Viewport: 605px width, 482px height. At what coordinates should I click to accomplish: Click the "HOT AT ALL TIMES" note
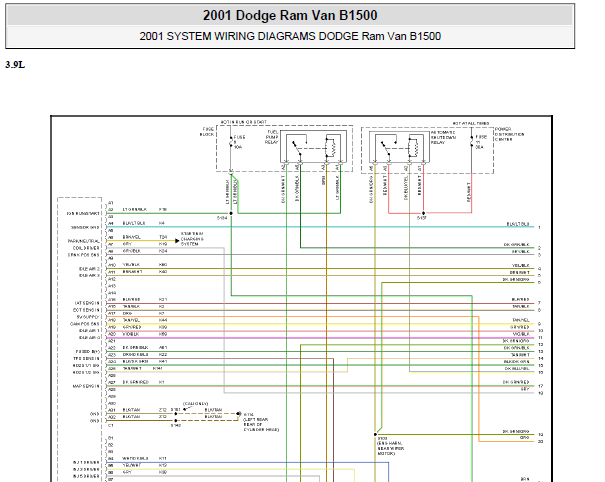point(471,123)
